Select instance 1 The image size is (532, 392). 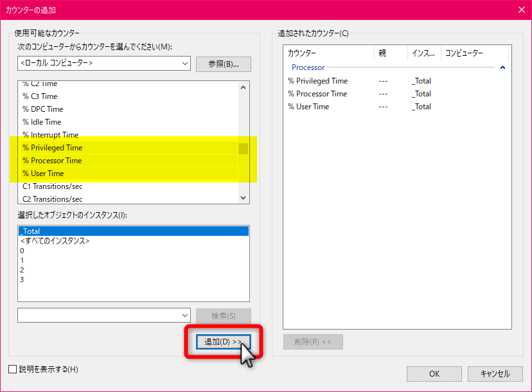click(134, 260)
